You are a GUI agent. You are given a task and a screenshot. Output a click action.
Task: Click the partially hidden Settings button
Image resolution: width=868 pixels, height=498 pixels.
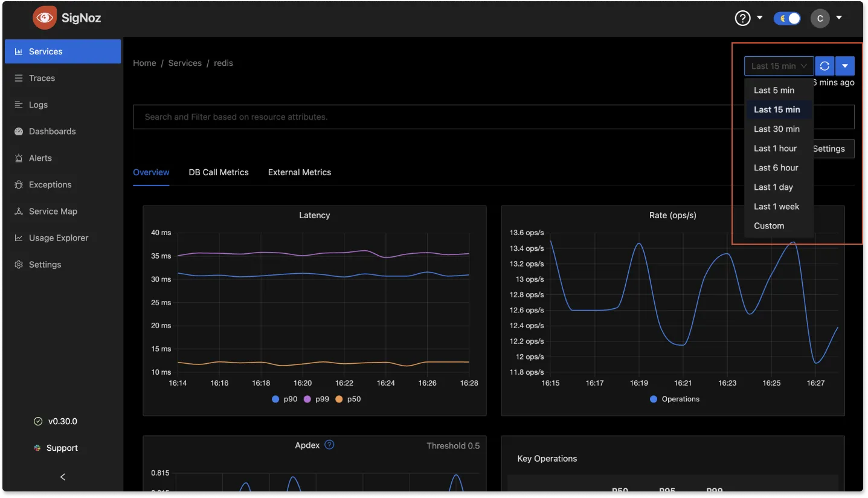(834, 149)
